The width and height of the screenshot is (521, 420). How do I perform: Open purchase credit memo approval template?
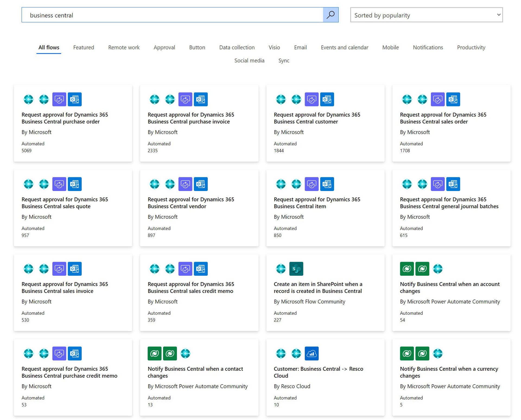(x=69, y=372)
